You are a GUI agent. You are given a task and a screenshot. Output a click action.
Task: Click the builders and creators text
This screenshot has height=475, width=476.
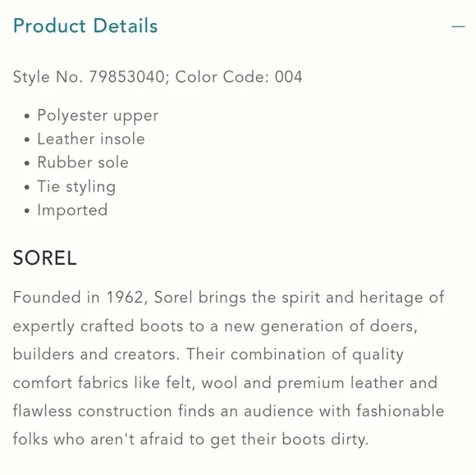tap(96, 354)
